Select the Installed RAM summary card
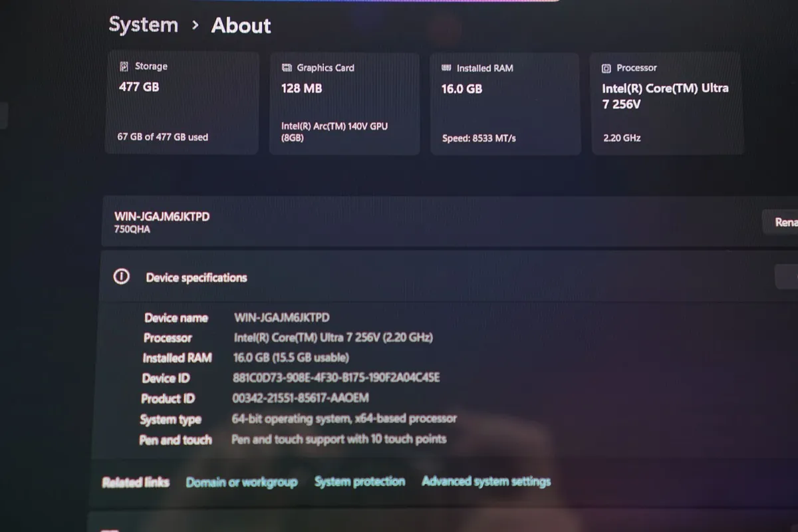The height and width of the screenshot is (532, 798). point(505,103)
